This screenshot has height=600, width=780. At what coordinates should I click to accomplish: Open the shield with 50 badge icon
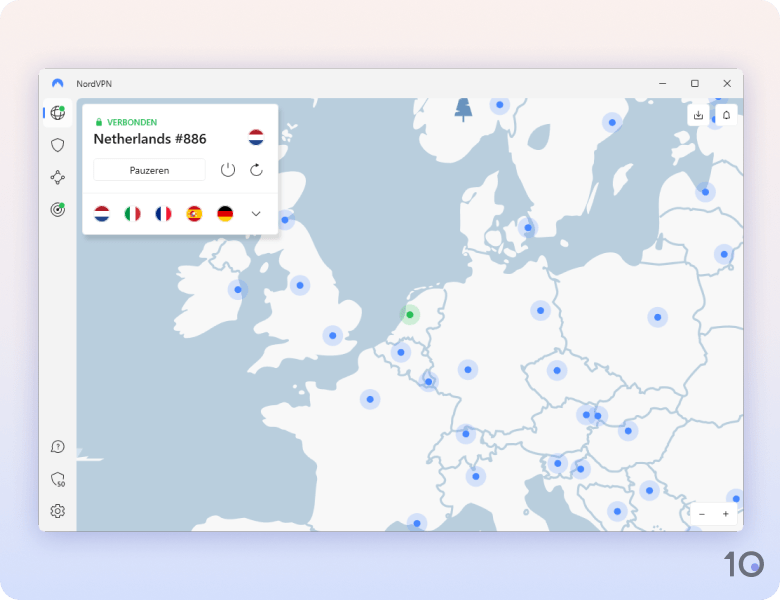click(58, 479)
